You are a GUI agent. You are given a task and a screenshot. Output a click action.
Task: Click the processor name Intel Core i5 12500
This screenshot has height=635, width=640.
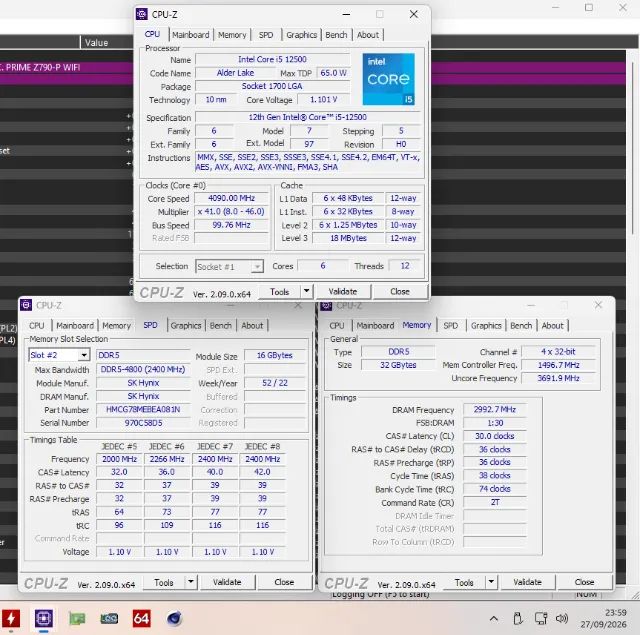pyautogui.click(x=272, y=59)
